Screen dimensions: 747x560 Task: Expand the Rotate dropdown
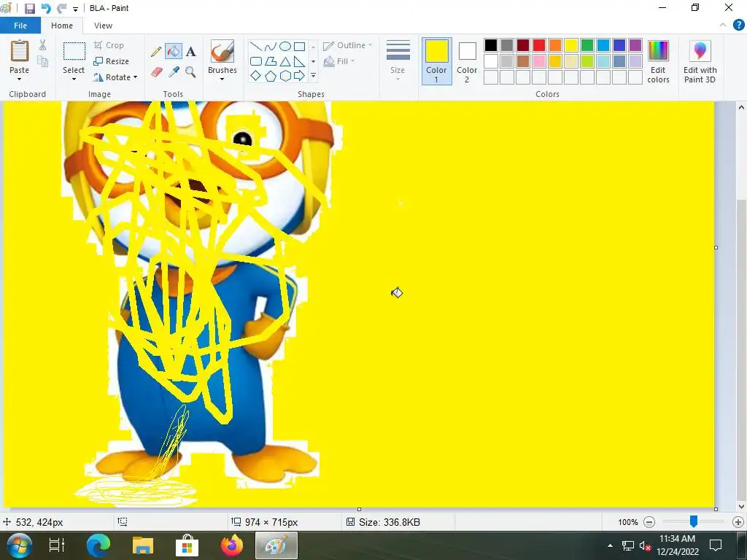[x=135, y=77]
